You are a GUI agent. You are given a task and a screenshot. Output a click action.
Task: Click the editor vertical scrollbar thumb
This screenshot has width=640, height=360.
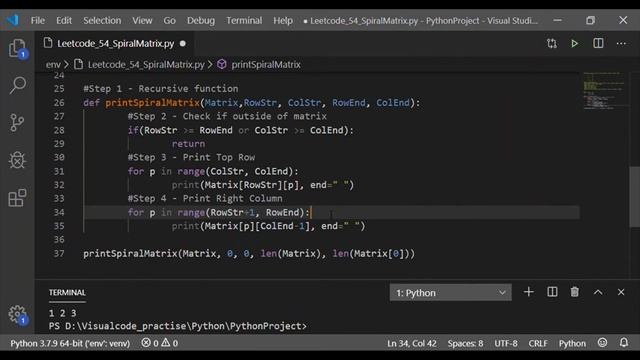pyautogui.click(x=634, y=196)
